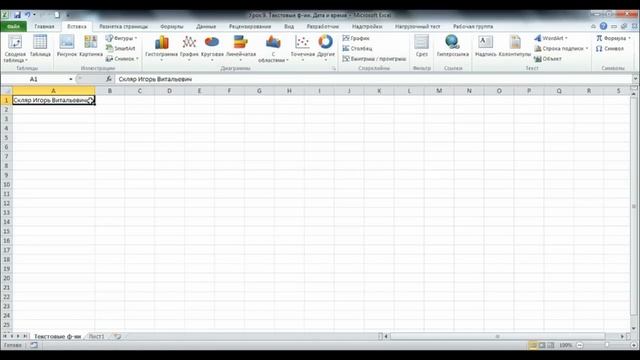Insert an area chart (С областями)
640x360 pixels.
tap(273, 48)
